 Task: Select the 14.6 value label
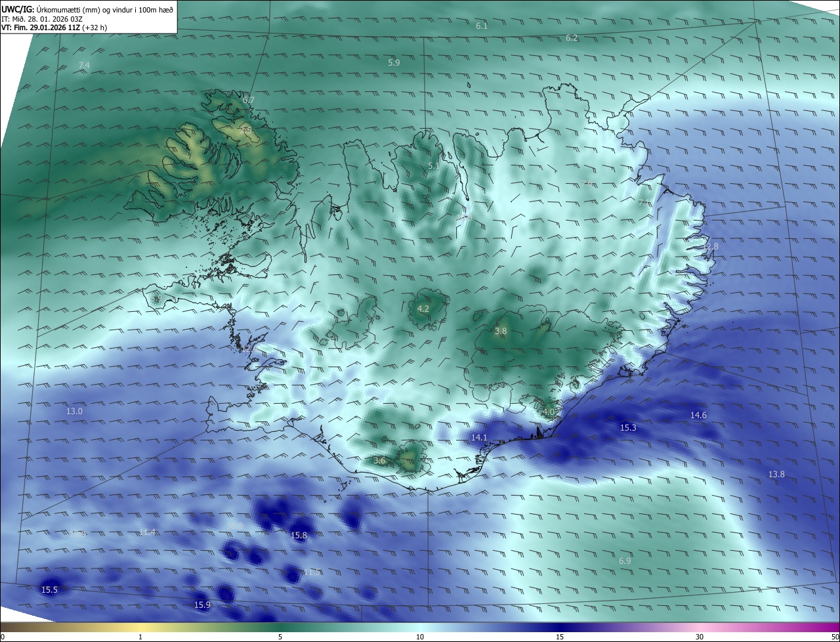698,415
